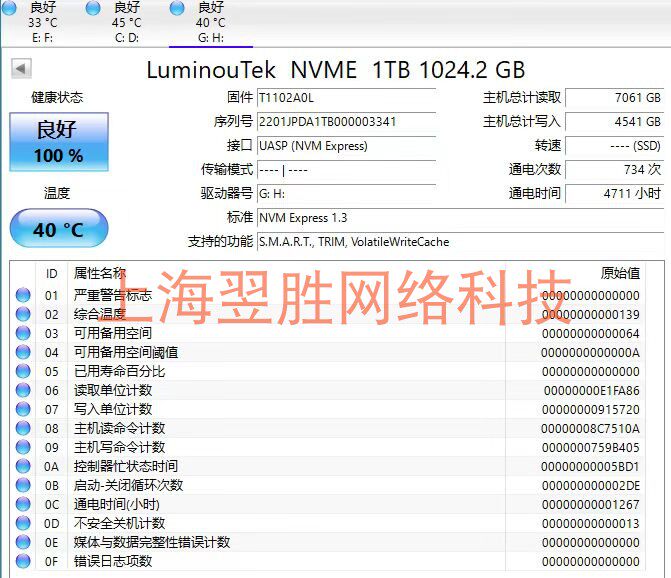Image resolution: width=671 pixels, height=578 pixels.
Task: Click the status circle for row 0E
Action: (x=23, y=542)
